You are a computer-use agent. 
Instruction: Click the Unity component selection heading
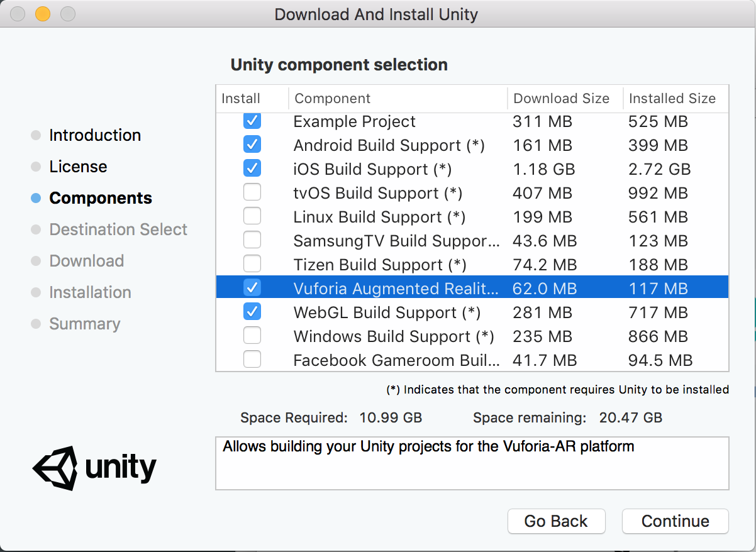coord(339,65)
